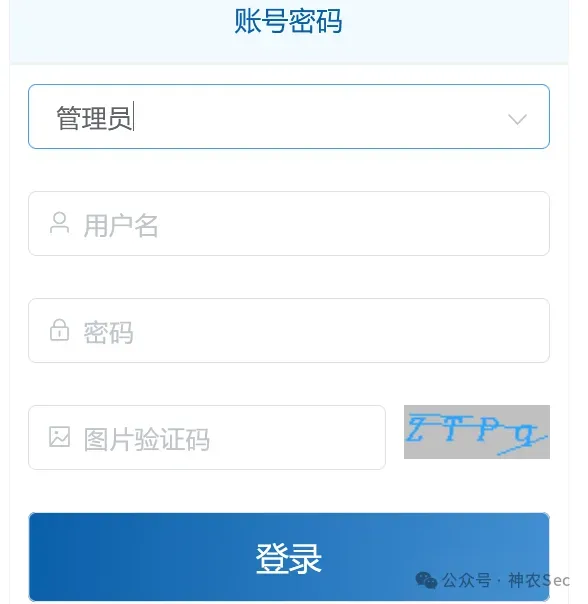Focus the 图片验证码 input field
The image size is (588, 604).
pos(207,437)
